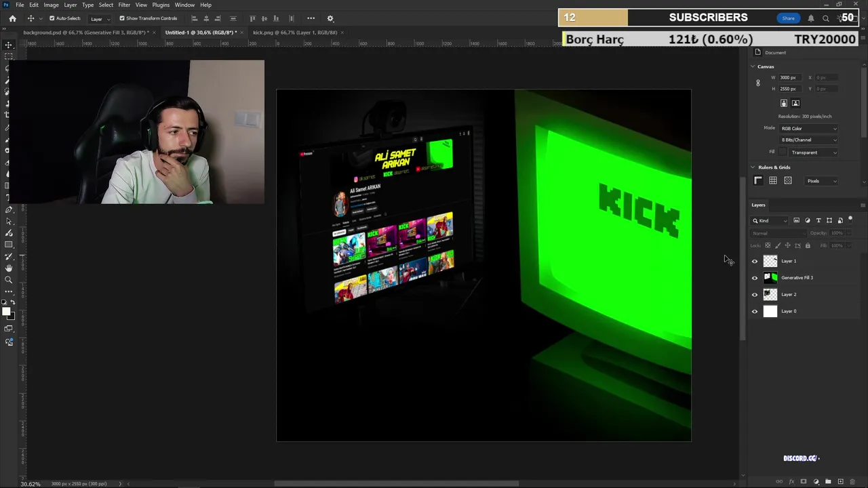868x488 pixels.
Task: Open the layer filter Kind dropdown
Action: tap(770, 220)
